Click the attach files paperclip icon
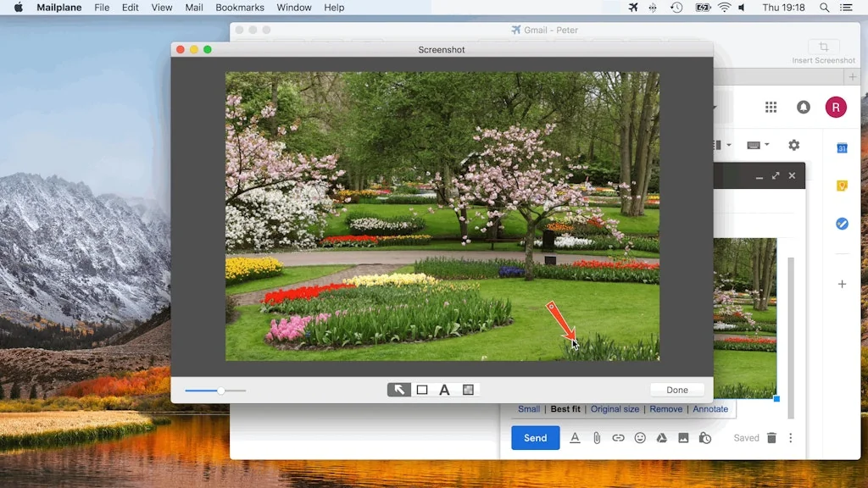 click(597, 438)
